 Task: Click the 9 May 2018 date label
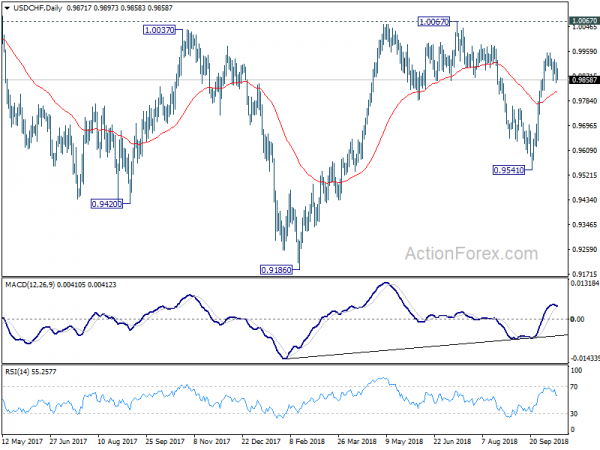[404, 441]
